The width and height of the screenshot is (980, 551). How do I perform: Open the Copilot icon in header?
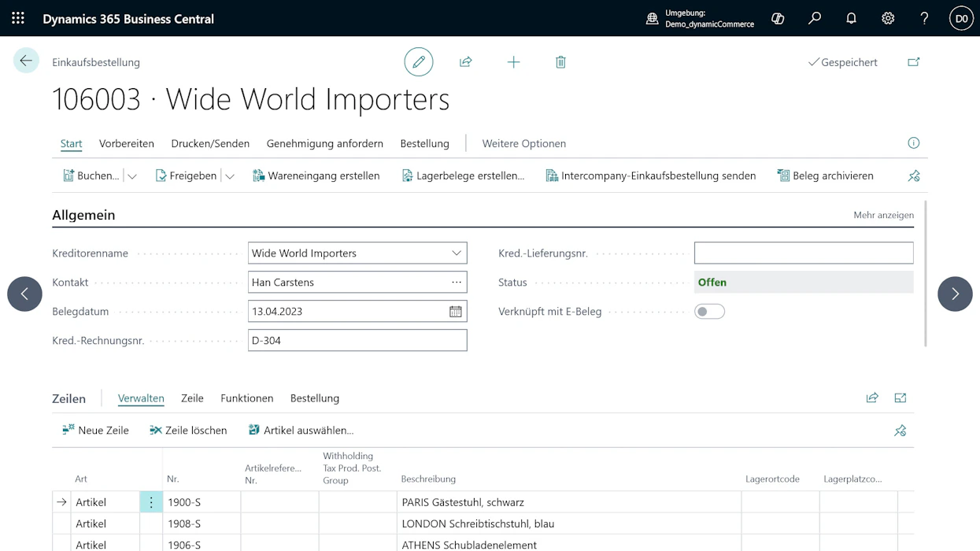point(778,18)
